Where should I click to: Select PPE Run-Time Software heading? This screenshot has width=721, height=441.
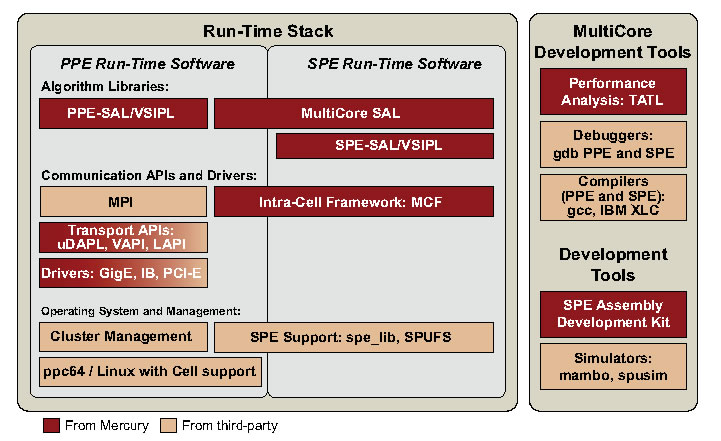click(x=148, y=63)
